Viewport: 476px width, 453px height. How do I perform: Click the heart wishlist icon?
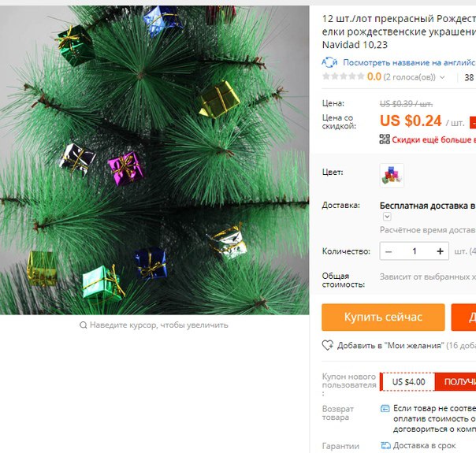click(328, 345)
